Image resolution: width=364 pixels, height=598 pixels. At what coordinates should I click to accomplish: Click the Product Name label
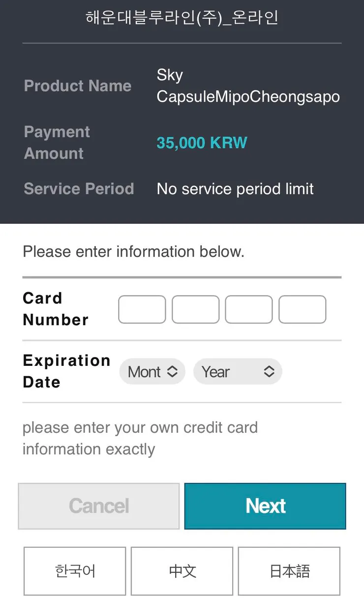pyautogui.click(x=78, y=86)
